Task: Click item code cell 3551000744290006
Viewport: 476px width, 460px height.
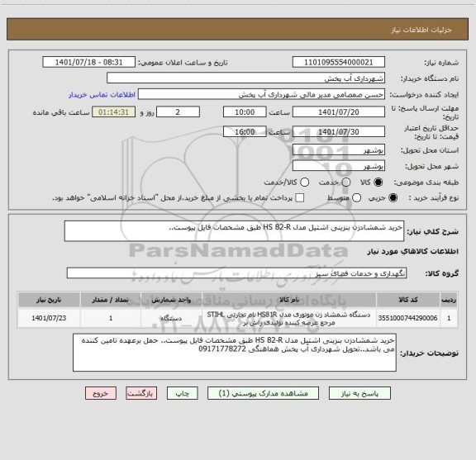Action: point(407,318)
